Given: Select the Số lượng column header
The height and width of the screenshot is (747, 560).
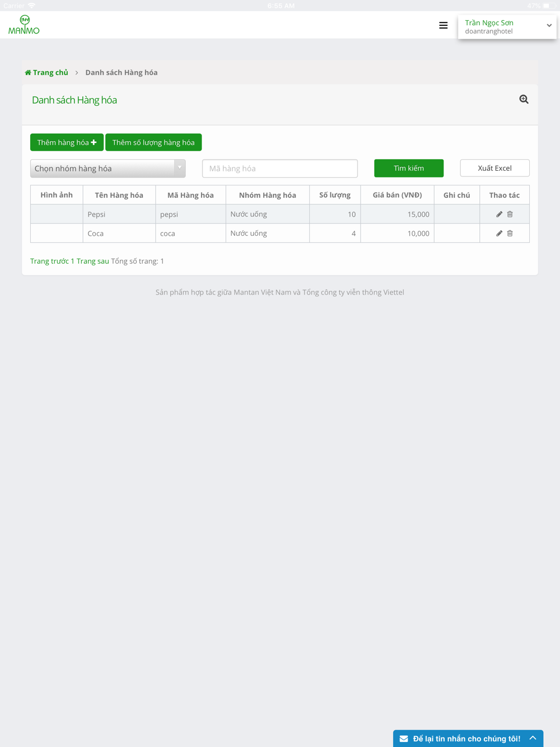Looking at the screenshot, I should point(335,195).
